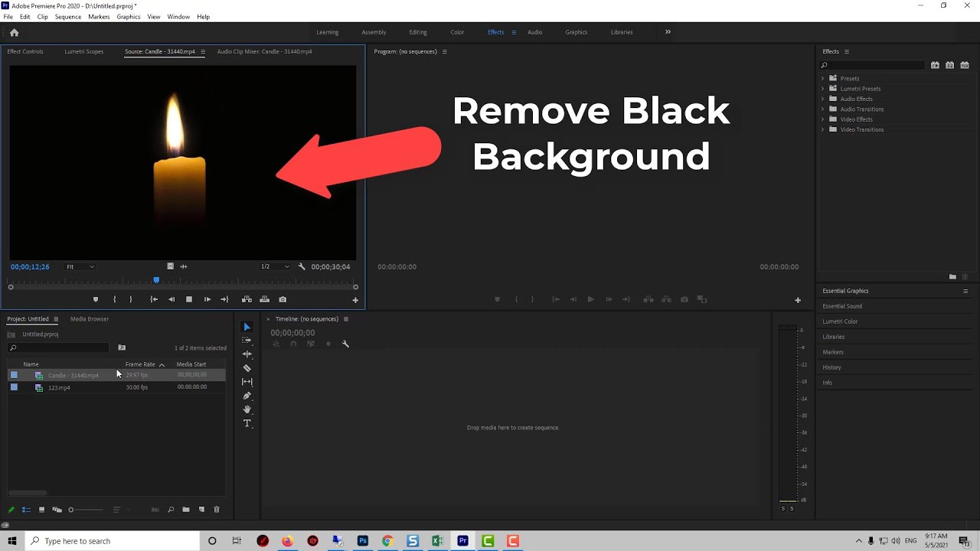Stop playback in Source monitor
Screen dimensions: 980x551
(x=189, y=299)
